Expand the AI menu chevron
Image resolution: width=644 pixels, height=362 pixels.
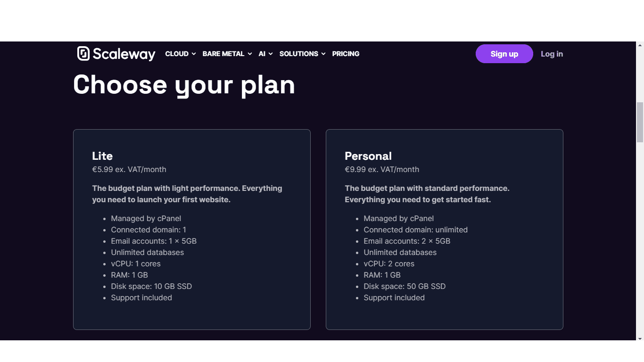(271, 54)
